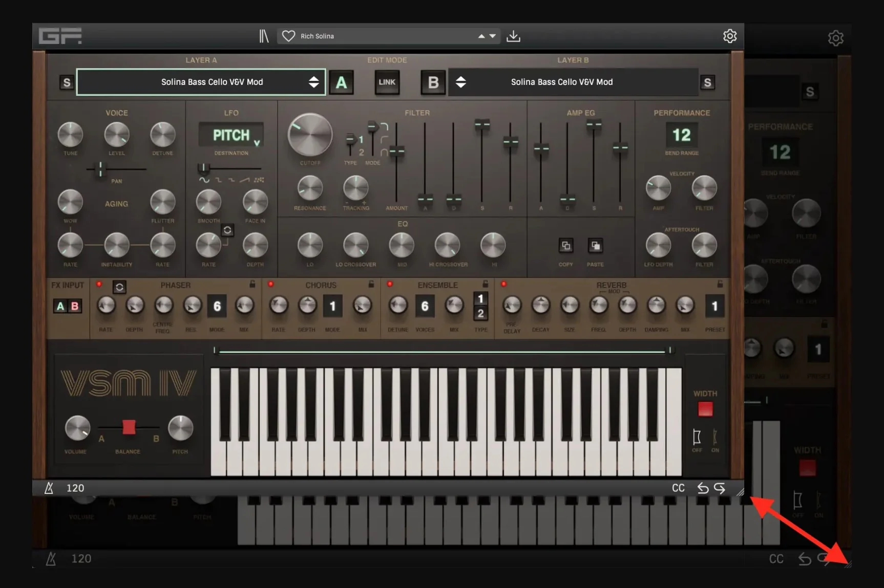Viewport: 884px width, 588px height.
Task: Click the filter AMOUNT slider handle
Action: pos(396,151)
